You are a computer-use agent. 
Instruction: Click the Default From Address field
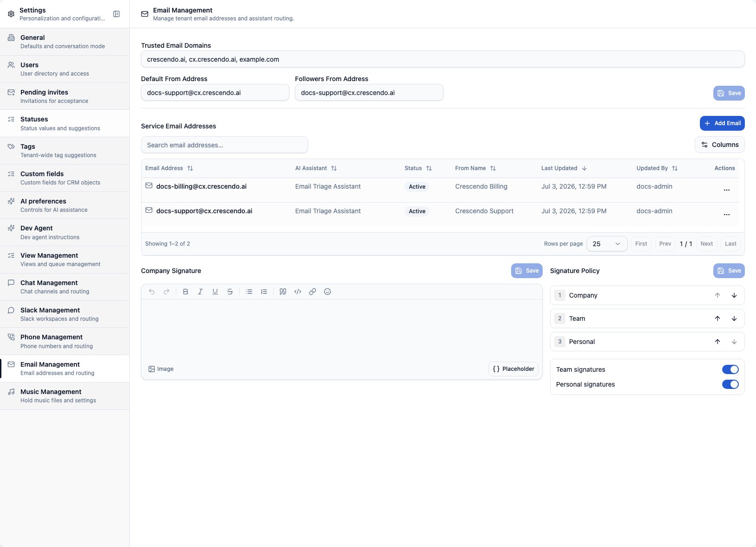coord(215,93)
